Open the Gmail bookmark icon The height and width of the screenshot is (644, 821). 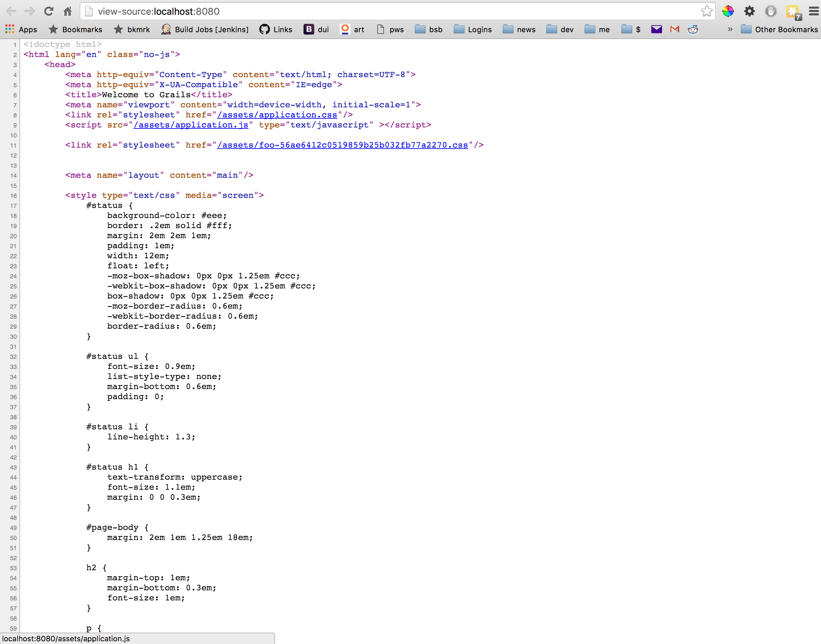coord(675,29)
